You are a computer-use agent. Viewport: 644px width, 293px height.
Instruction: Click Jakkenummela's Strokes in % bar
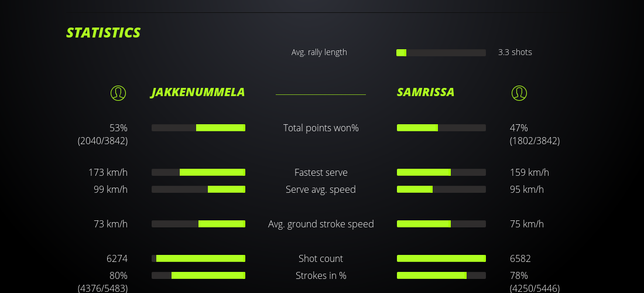(198, 275)
